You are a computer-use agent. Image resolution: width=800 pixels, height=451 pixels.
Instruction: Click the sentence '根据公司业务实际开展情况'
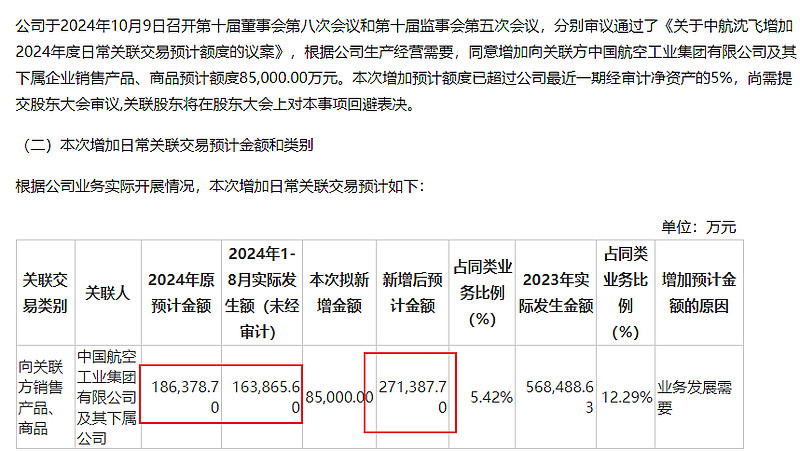coord(105,186)
